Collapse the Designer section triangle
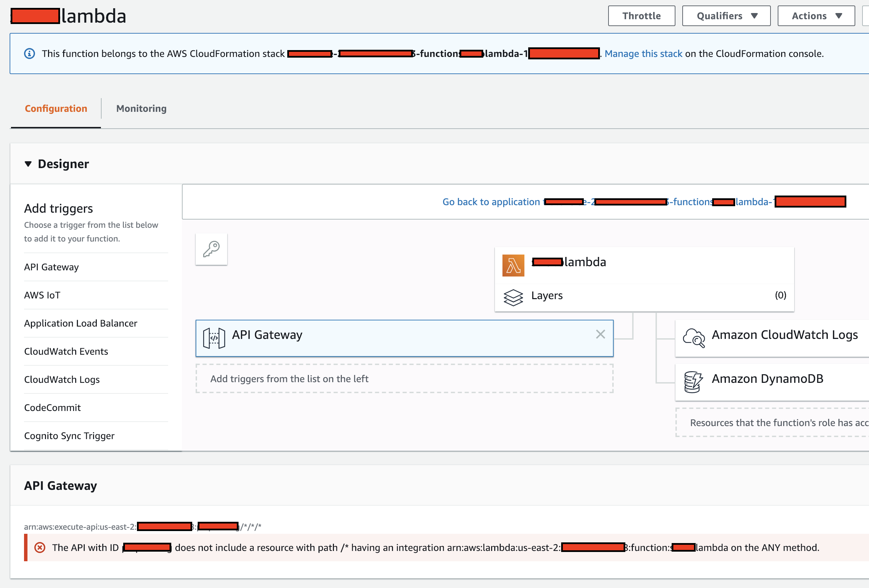 28,164
